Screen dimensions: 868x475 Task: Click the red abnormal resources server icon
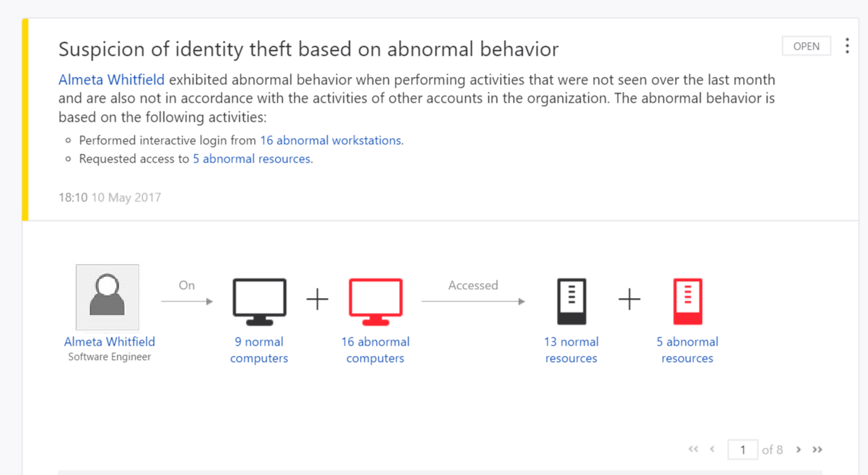coord(688,301)
